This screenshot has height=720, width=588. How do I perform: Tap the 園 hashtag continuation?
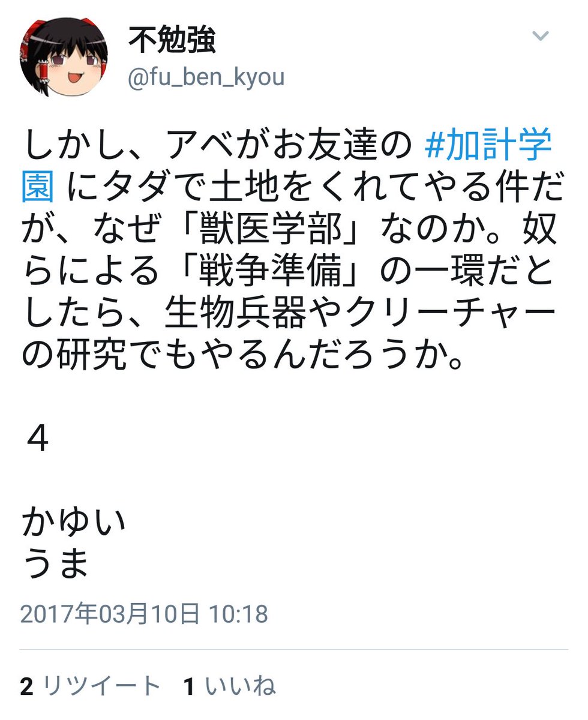[38, 189]
